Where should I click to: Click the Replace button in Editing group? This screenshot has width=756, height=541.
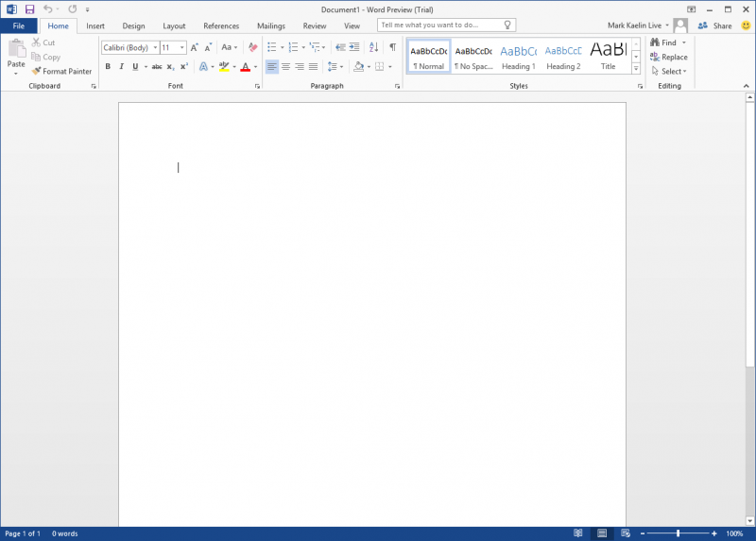(x=669, y=57)
